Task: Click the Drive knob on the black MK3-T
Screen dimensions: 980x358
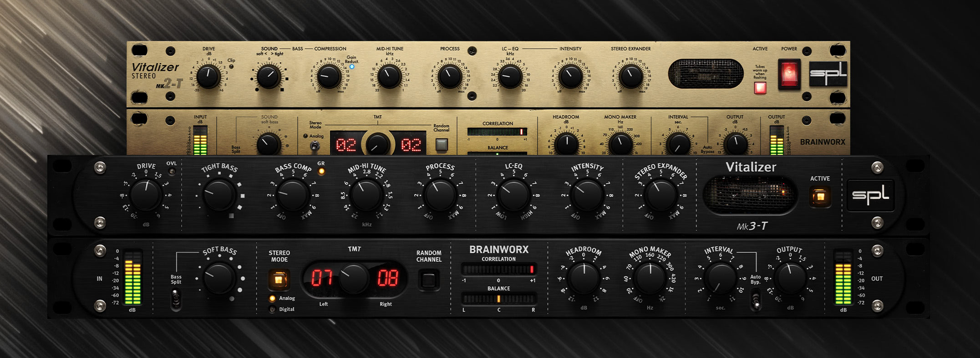Action: click(x=146, y=195)
